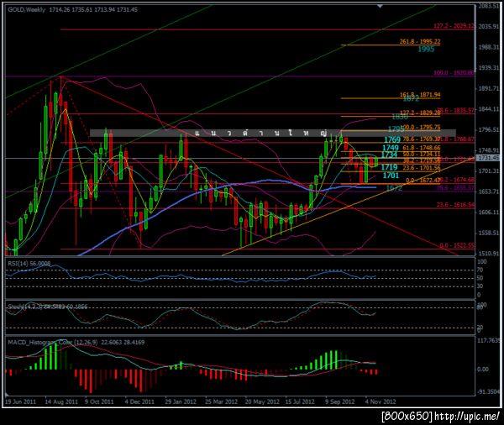The image size is (504, 425).
Task: Click the 1988.31 price axis value
Action: [488, 47]
